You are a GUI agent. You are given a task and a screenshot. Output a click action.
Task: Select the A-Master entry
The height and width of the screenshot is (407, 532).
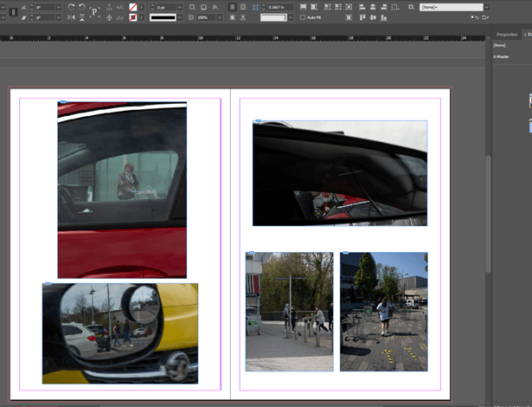click(x=502, y=56)
